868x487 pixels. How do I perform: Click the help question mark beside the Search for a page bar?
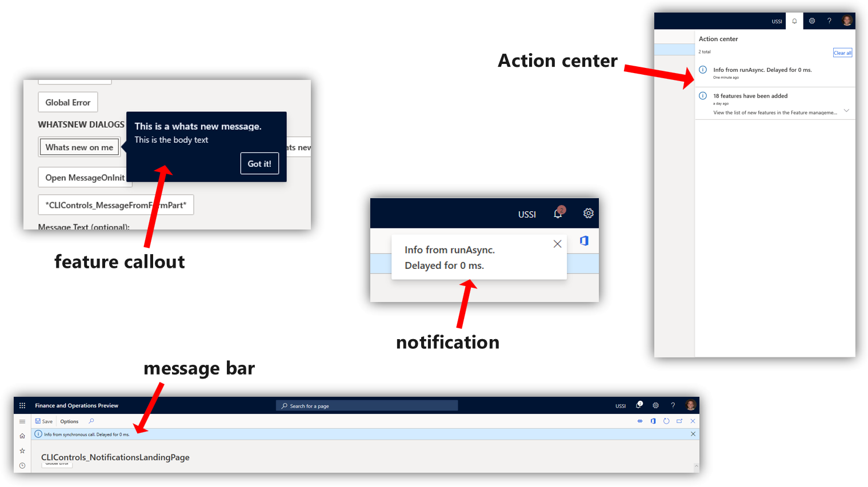click(x=673, y=405)
